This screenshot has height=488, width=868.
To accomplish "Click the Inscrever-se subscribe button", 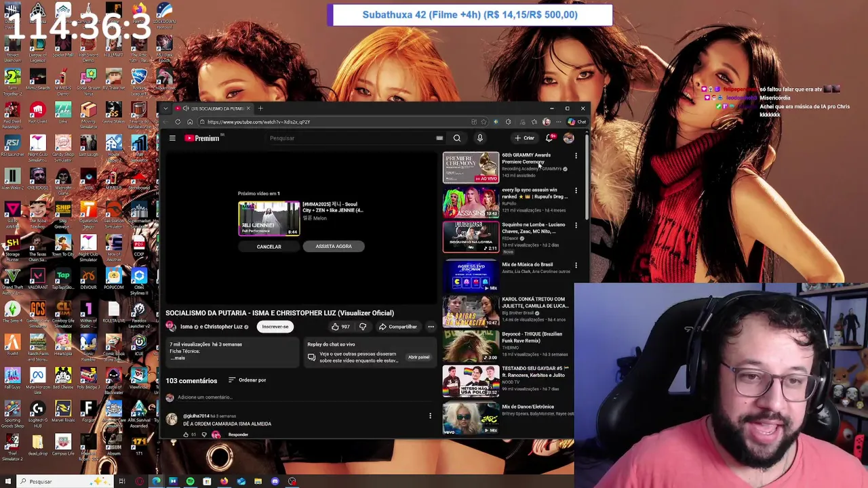I will tap(275, 327).
